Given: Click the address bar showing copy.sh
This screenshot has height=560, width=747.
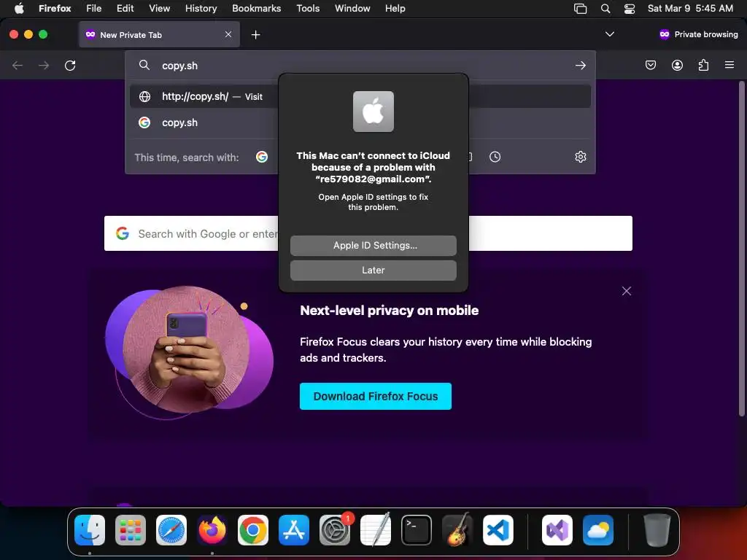Looking at the screenshot, I should 360,66.
